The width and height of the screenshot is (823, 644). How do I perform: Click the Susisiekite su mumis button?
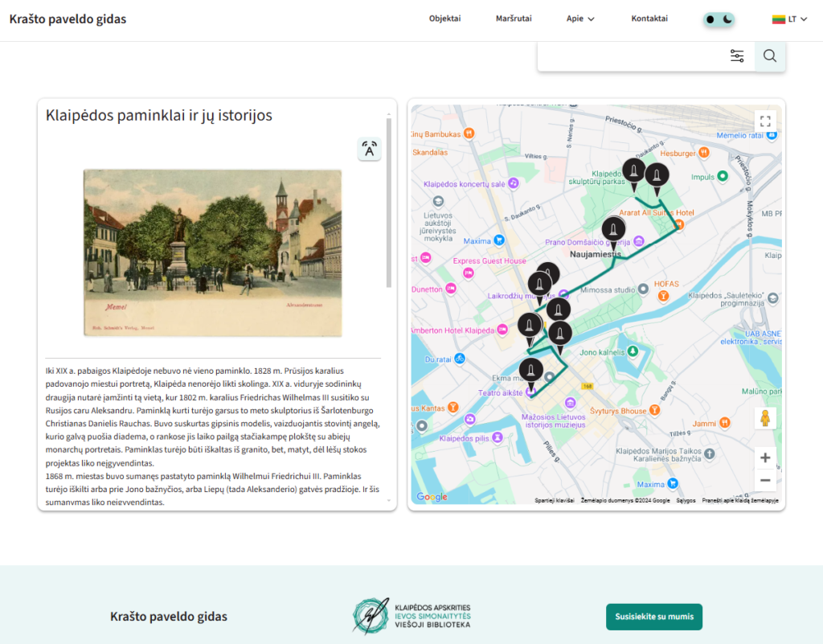pyautogui.click(x=653, y=617)
